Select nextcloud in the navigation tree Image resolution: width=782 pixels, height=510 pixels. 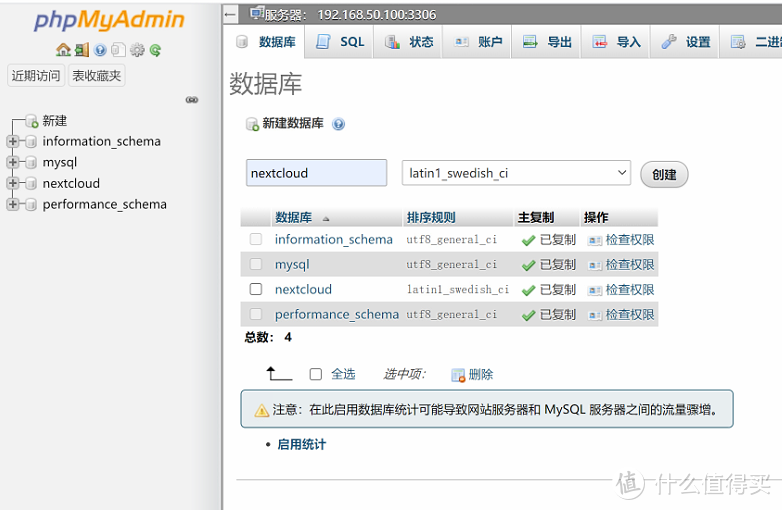[x=71, y=183]
